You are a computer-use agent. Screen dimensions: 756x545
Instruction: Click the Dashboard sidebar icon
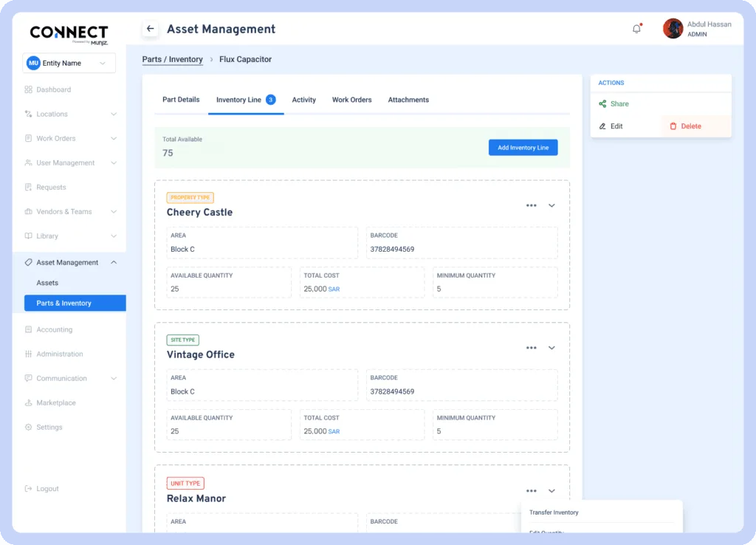point(29,90)
